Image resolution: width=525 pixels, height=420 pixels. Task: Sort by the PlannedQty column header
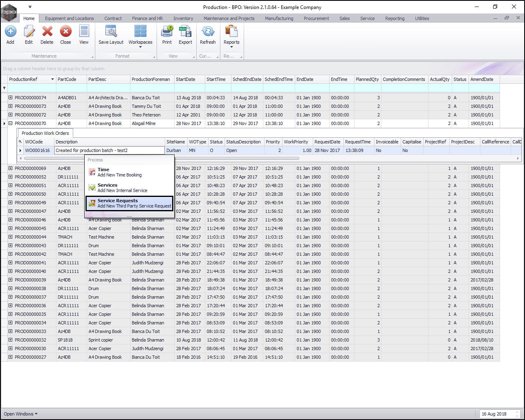(x=367, y=79)
